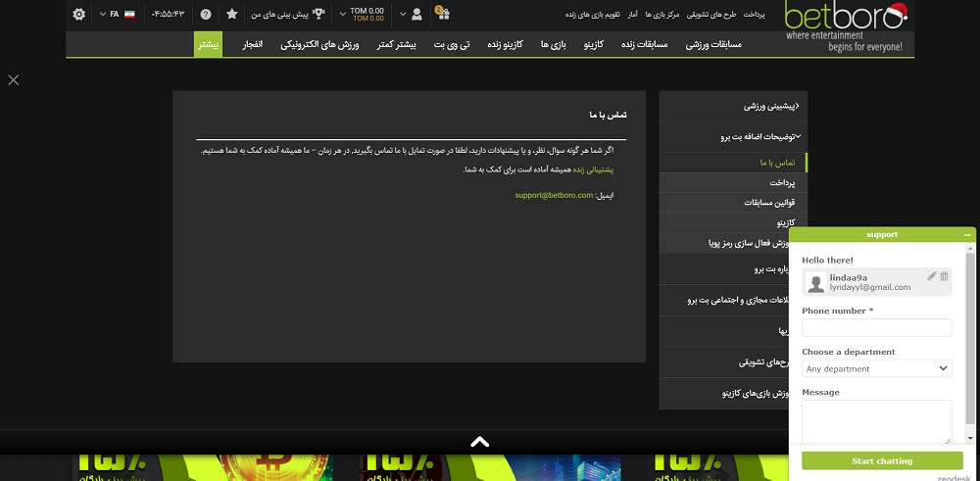Viewport: 980px width, 481px height.
Task: Open the bitcoin promotional banner
Action: [203, 468]
